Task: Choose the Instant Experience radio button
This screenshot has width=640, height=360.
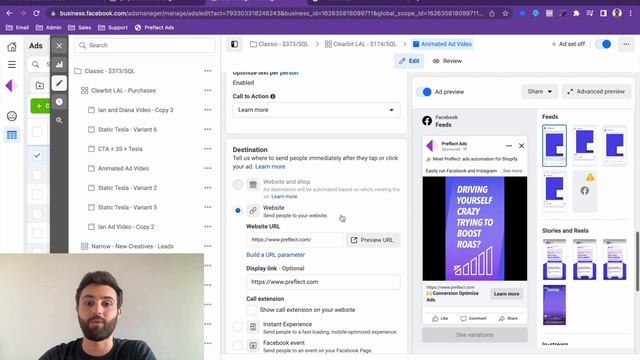Action: pyautogui.click(x=238, y=327)
